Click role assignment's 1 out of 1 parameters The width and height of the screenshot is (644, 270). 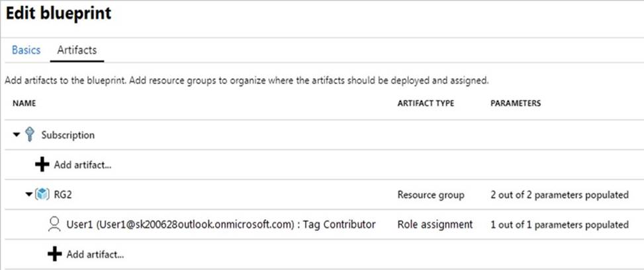pos(559,224)
